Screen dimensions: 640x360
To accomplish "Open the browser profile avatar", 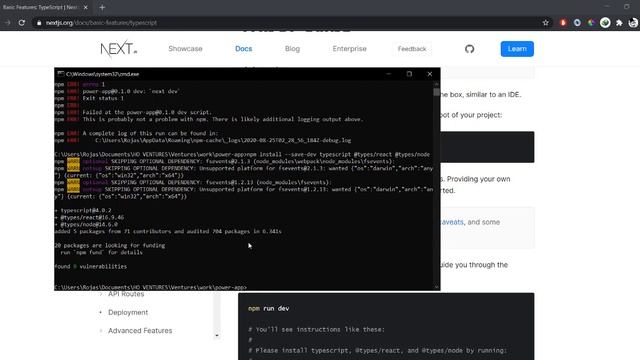I will [x=633, y=23].
